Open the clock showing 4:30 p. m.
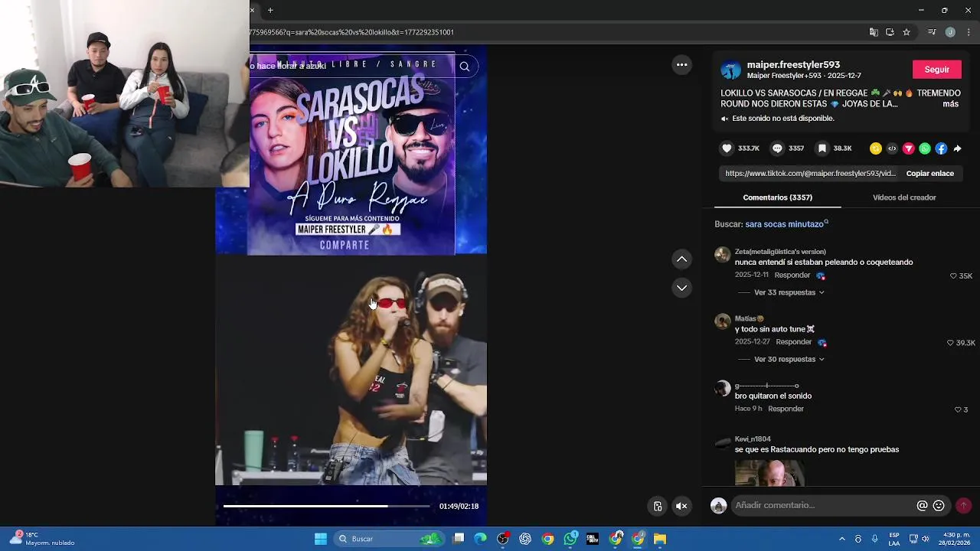Screen dimensions: 980x551 (956, 539)
